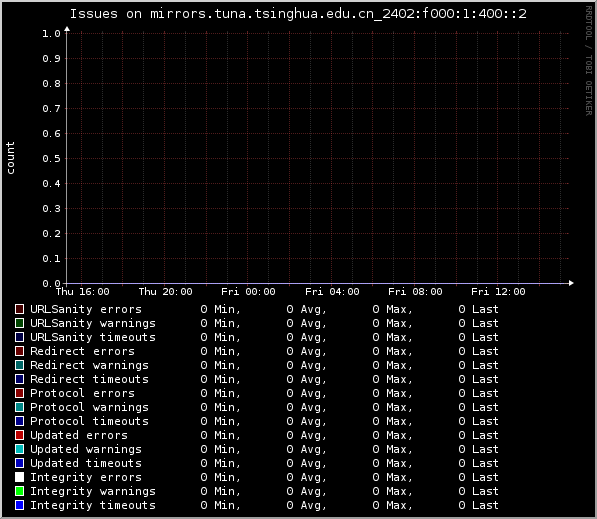This screenshot has height=519, width=597.
Task: Click the Fri 12:00 time axis label
Action: pos(498,292)
